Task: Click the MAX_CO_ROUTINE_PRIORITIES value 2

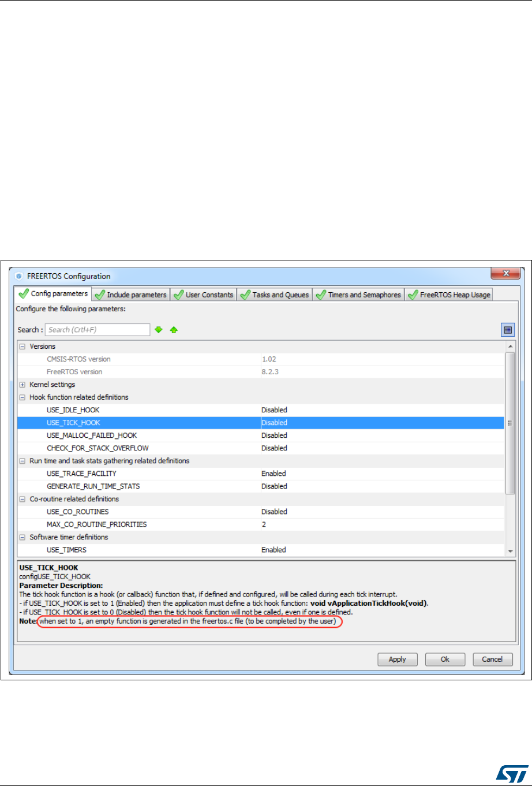Action: pyautogui.click(x=264, y=524)
